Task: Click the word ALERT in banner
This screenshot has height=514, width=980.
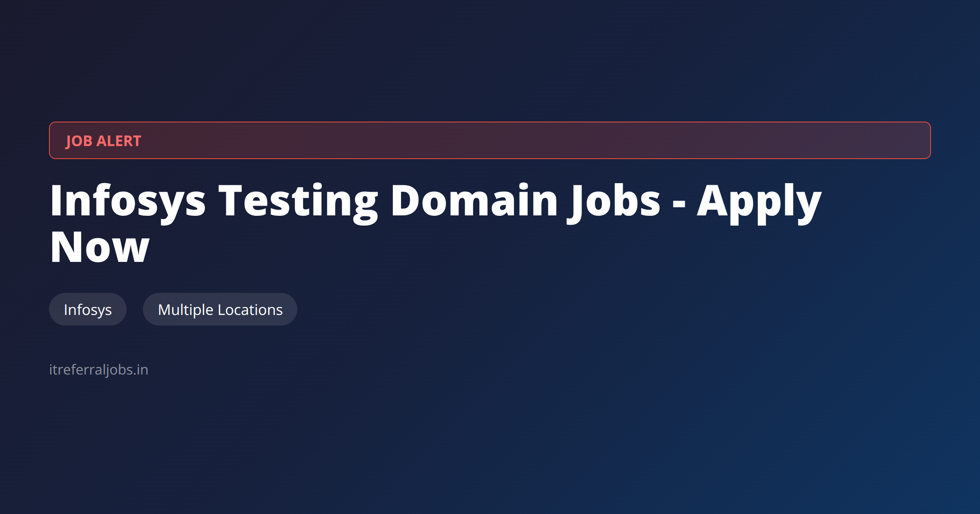Action: [119, 141]
